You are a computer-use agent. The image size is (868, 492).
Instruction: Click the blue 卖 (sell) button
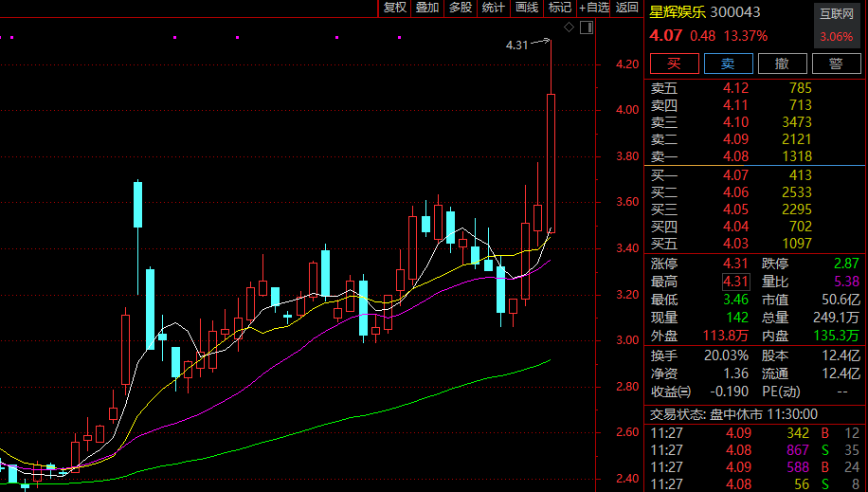click(x=728, y=64)
